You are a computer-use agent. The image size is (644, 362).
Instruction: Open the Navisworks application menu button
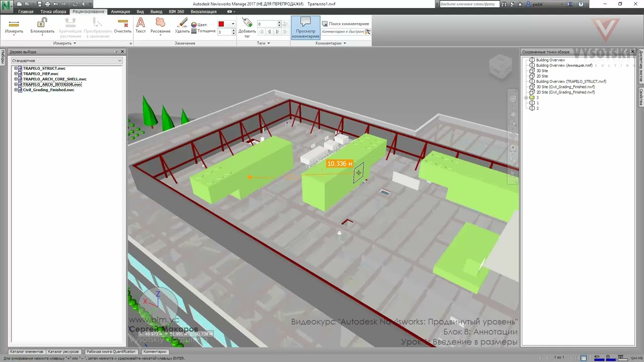[x=6, y=7]
